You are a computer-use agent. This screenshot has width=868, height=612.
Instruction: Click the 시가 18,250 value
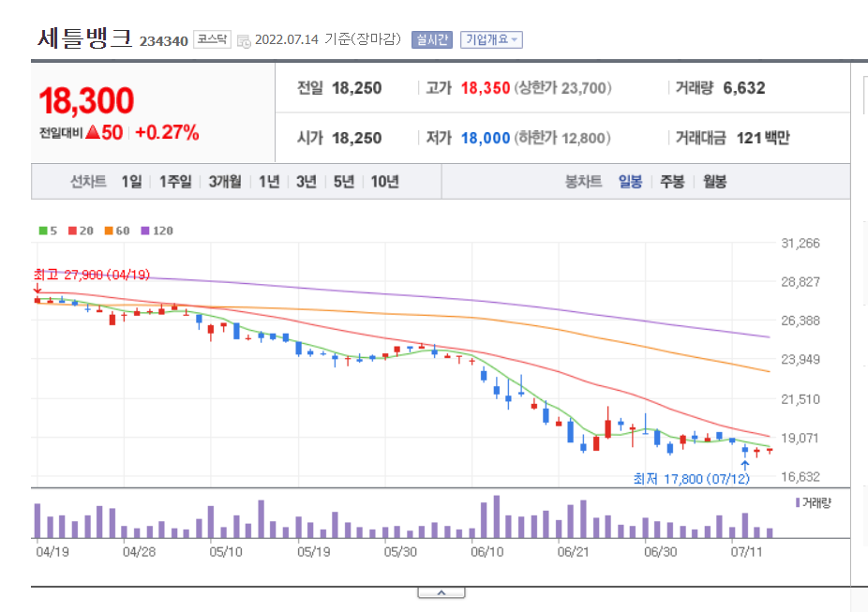coord(356,138)
